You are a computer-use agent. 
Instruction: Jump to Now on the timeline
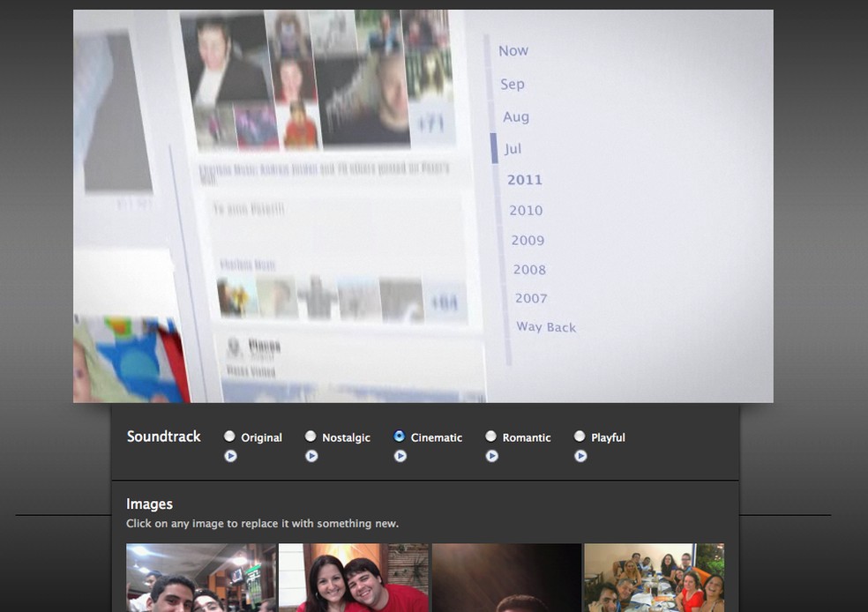point(513,50)
